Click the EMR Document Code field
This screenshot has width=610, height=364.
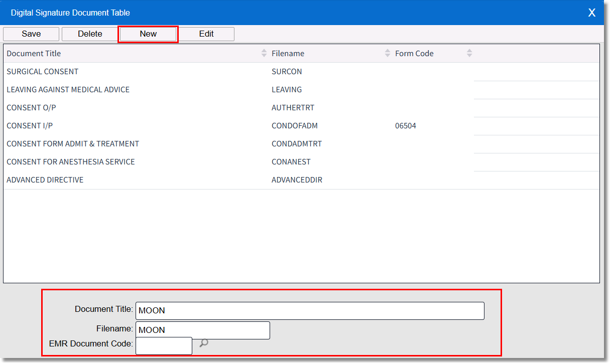[164, 346]
